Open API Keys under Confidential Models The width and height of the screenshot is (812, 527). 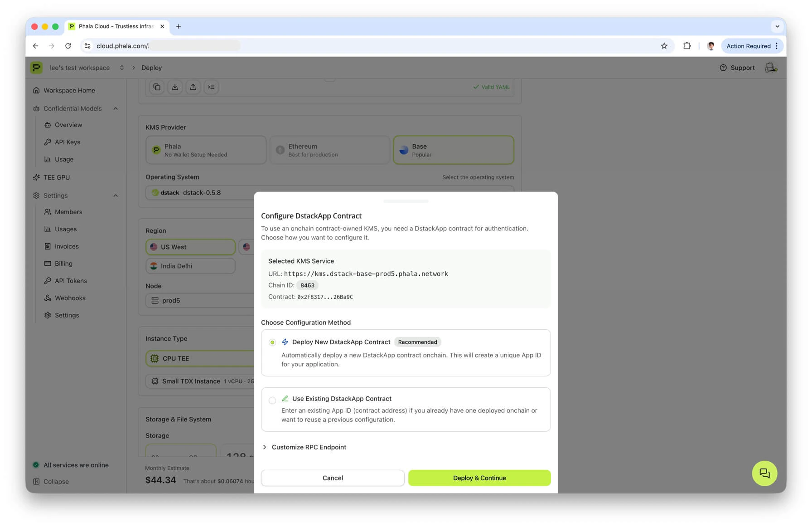[67, 142]
